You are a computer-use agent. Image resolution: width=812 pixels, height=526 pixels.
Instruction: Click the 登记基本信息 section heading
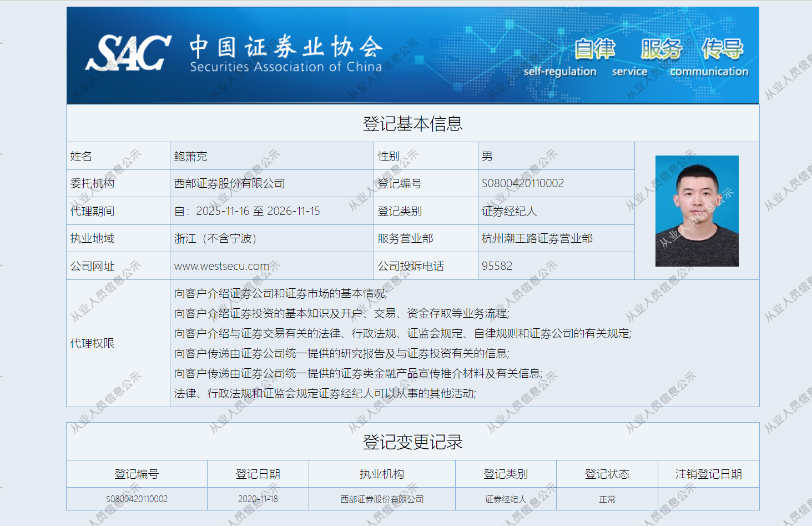pyautogui.click(x=412, y=123)
